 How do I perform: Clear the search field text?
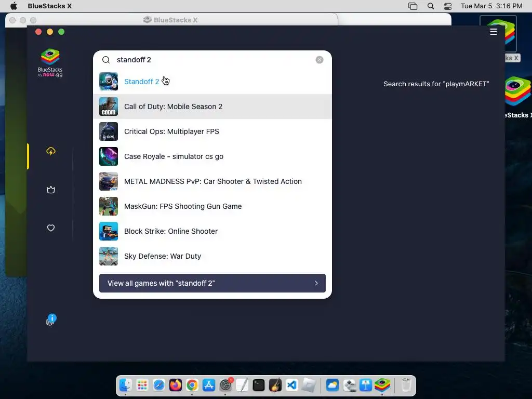pos(320,60)
